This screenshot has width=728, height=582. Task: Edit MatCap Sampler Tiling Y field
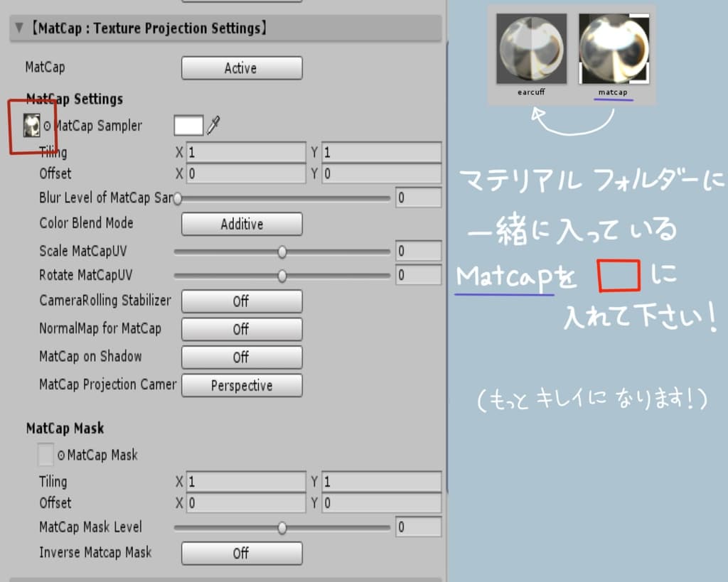(381, 152)
